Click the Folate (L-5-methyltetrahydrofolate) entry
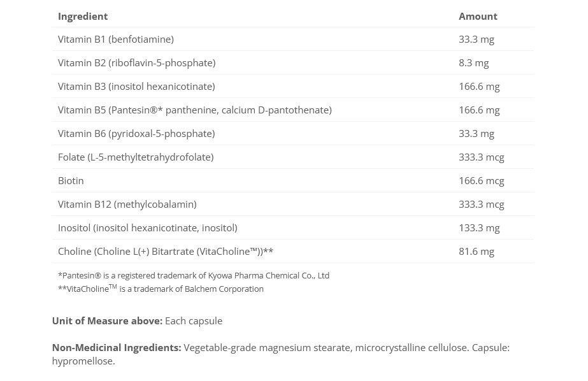 [136, 157]
